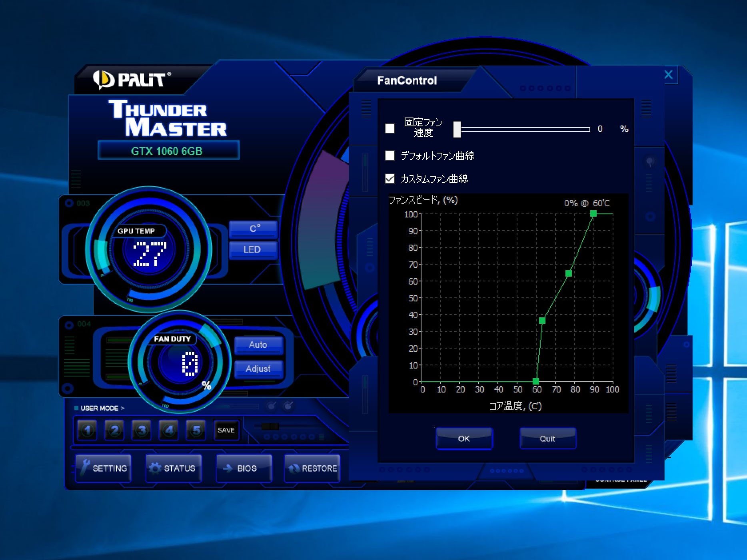747x560 pixels.
Task: Enable the 固定ファン速度 checkbox
Action: 390,128
